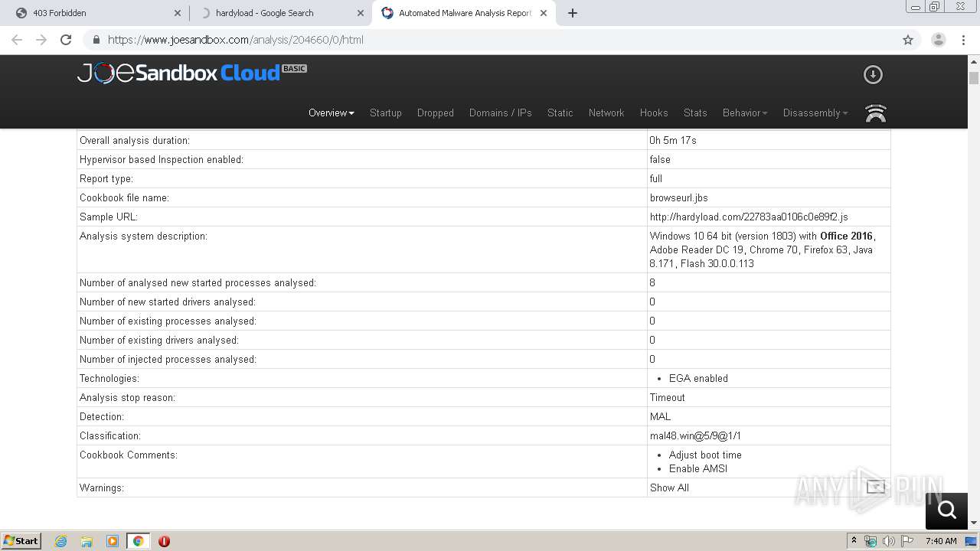Click the Report type full value

[x=656, y=178]
